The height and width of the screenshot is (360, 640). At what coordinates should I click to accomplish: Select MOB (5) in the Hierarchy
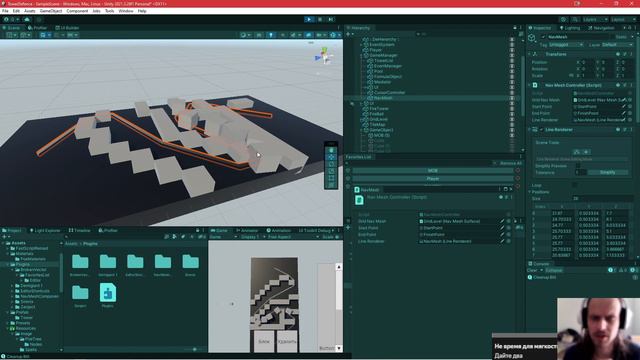click(x=382, y=135)
